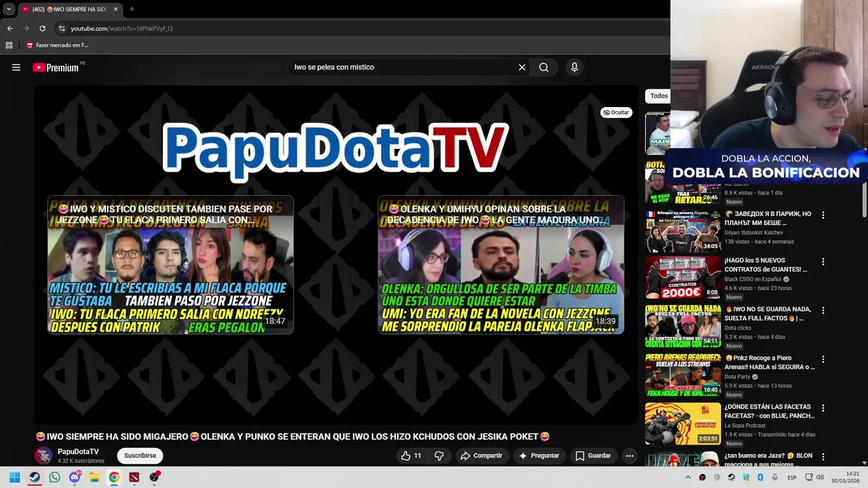The image size is (868, 488).
Task: Expand hidden system tray icons
Action: [688, 477]
